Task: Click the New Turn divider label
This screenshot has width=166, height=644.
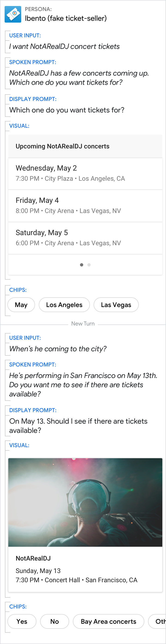Action: [x=83, y=324]
